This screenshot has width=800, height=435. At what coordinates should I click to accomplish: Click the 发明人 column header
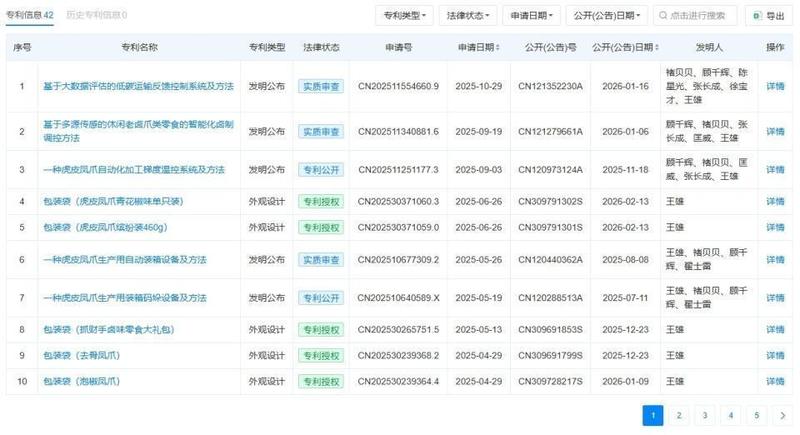tap(709, 47)
